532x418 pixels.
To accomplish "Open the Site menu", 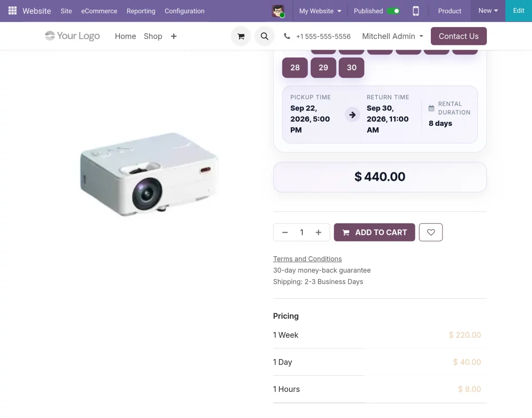I will point(66,11).
